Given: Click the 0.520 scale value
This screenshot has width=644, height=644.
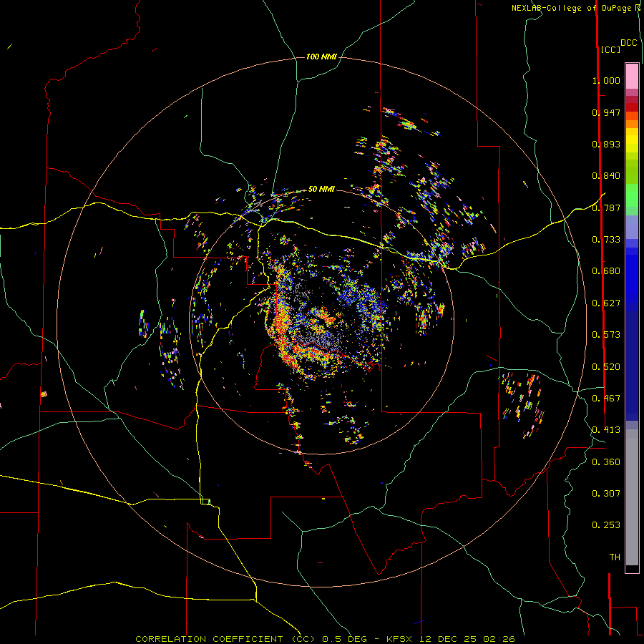Looking at the screenshot, I should 606,367.
